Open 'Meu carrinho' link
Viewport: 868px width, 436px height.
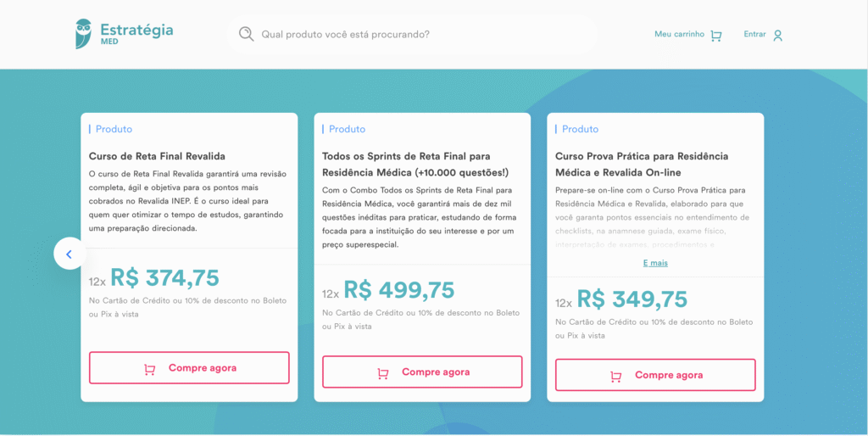679,35
